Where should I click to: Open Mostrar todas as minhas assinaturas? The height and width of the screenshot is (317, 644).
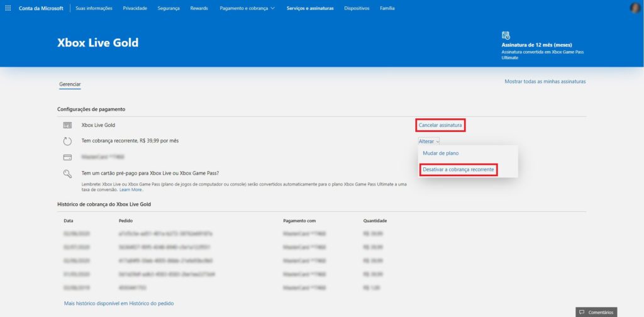coord(545,82)
